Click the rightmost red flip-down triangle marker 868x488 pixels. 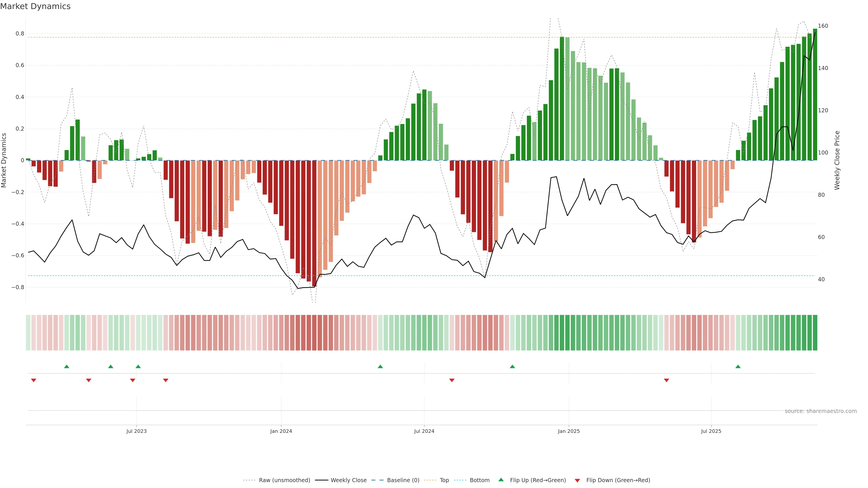point(666,380)
